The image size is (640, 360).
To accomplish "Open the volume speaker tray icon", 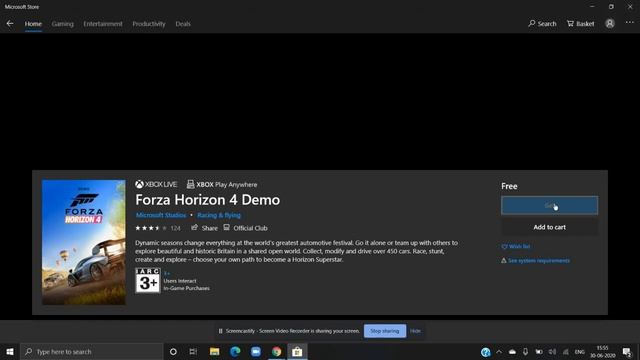I will [x=552, y=352].
